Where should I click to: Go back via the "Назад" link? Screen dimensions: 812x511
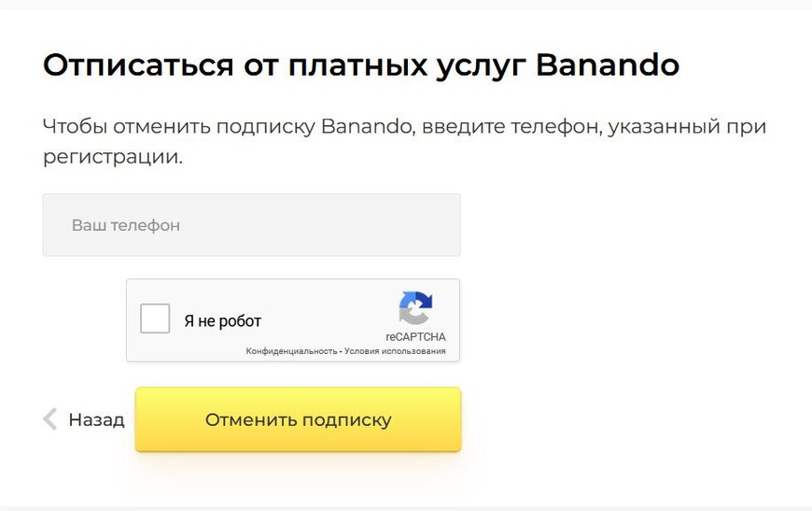pyautogui.click(x=96, y=419)
